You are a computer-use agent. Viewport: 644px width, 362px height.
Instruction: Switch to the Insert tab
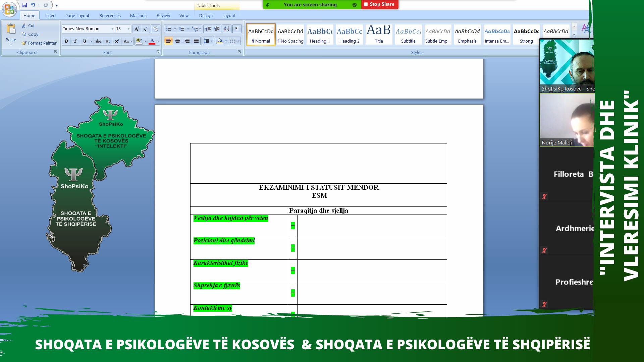point(51,15)
